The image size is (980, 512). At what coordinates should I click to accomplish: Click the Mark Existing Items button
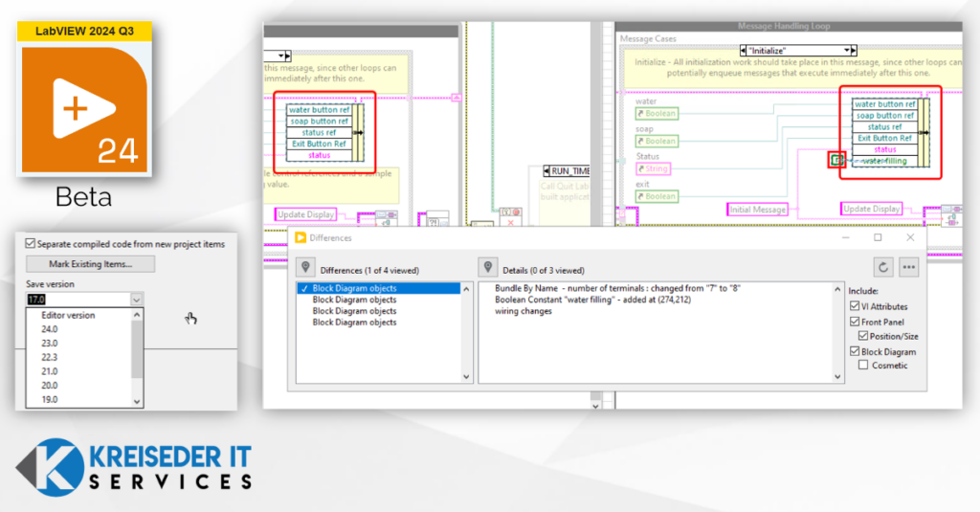point(92,264)
